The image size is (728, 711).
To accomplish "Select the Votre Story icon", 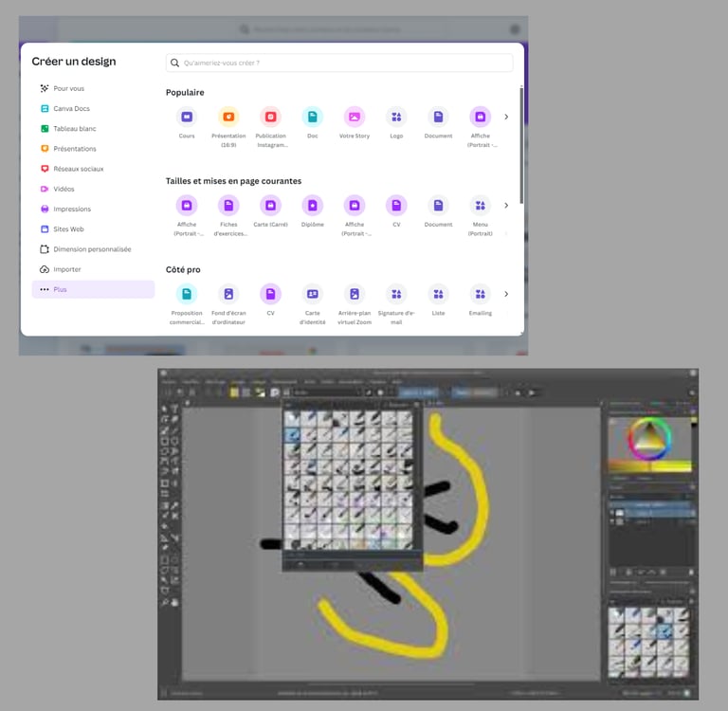I will [355, 117].
